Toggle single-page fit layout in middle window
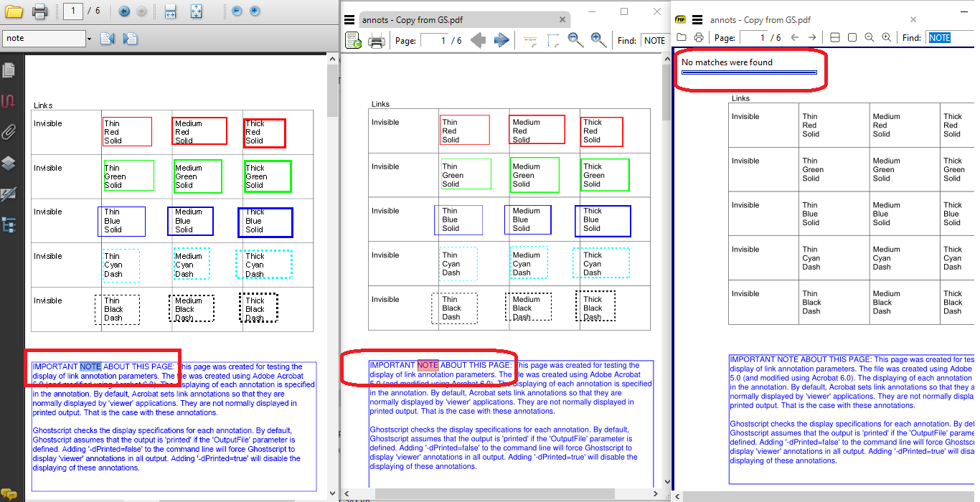The width and height of the screenshot is (980, 502). pyautogui.click(x=552, y=41)
